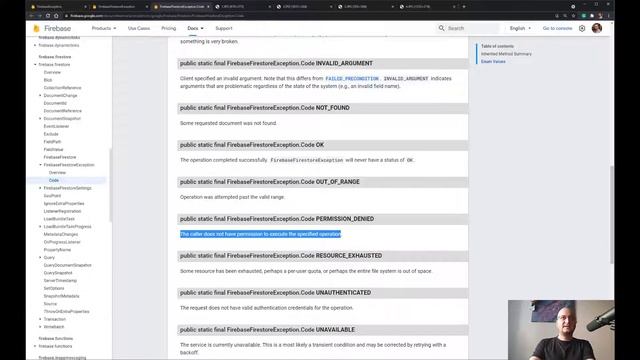The width and height of the screenshot is (640, 360).
Task: Click the browser back arrow
Action: pyautogui.click(x=31, y=16)
